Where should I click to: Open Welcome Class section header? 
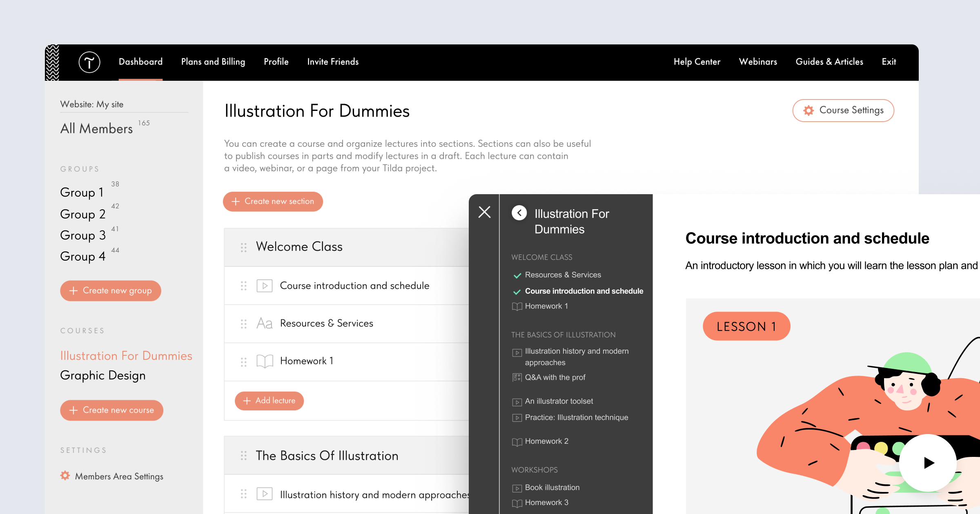pyautogui.click(x=346, y=247)
